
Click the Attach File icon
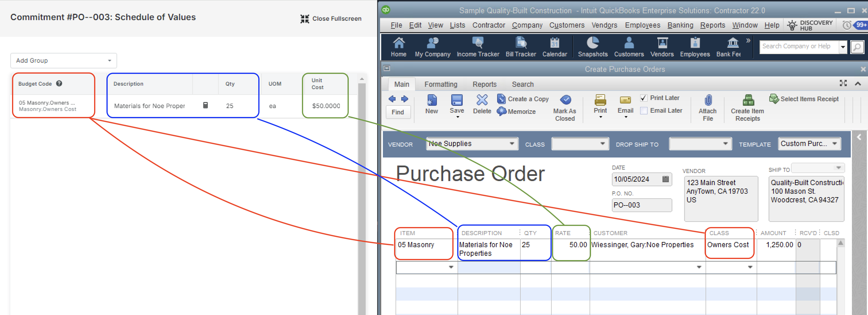707,100
